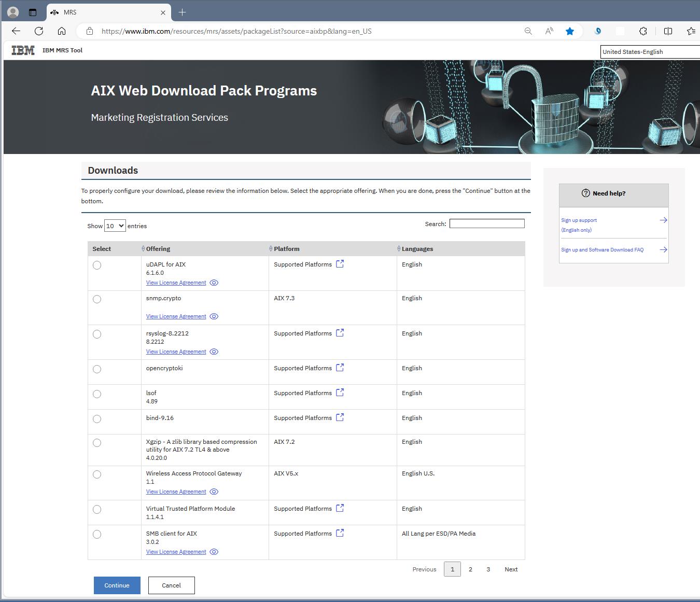Select the rsyslog-8.2212 radio button

pyautogui.click(x=97, y=334)
